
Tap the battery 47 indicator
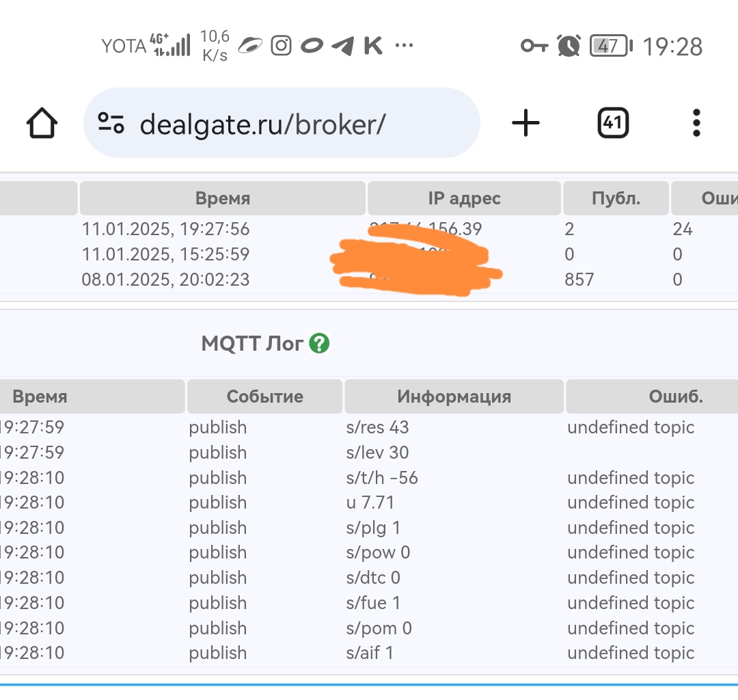coord(612,46)
